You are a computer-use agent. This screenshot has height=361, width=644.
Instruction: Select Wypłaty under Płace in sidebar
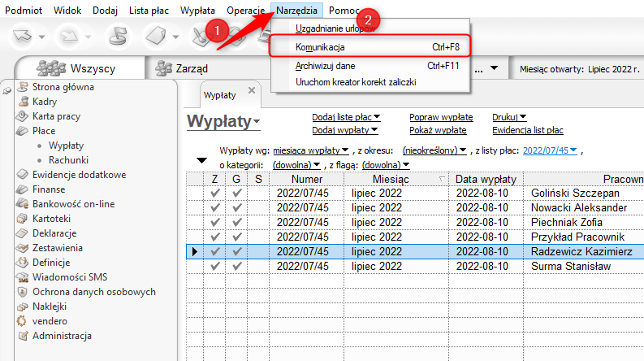tap(66, 146)
